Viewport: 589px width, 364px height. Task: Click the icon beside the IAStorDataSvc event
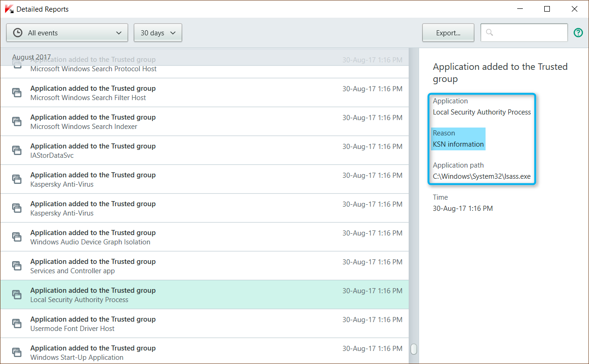[17, 151]
